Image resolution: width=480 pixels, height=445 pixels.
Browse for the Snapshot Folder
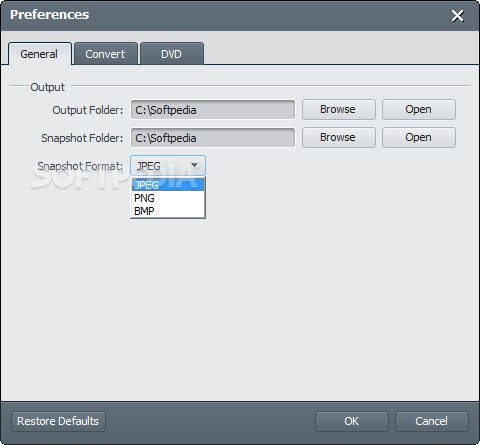339,137
